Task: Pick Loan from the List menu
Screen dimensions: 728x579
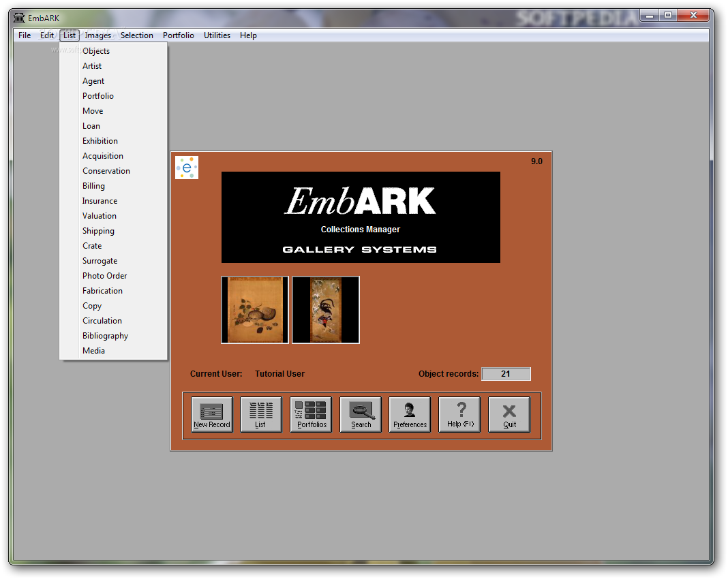Action: 113,126
